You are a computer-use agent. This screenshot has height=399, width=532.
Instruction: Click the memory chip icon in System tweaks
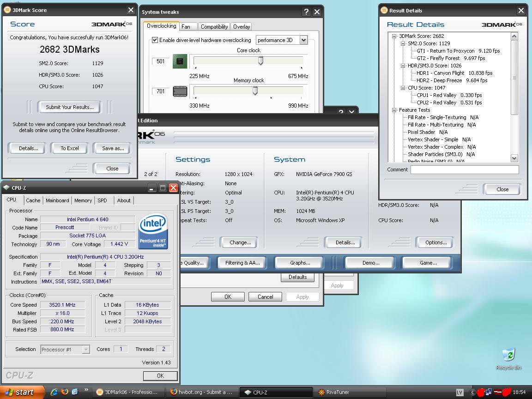(180, 91)
